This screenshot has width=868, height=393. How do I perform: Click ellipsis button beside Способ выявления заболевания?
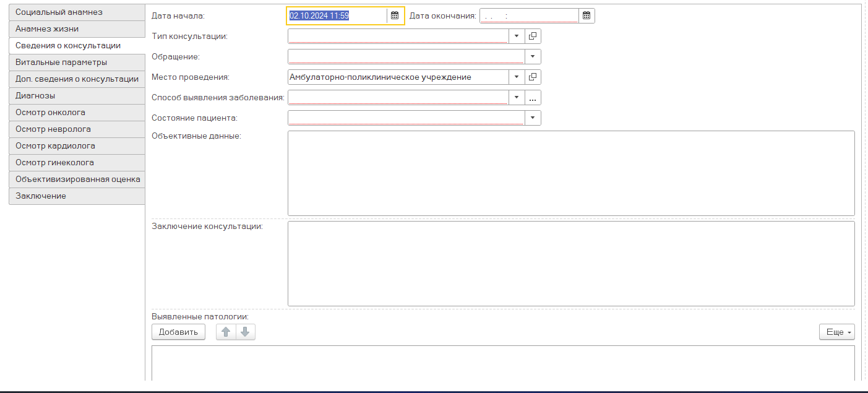pyautogui.click(x=533, y=98)
